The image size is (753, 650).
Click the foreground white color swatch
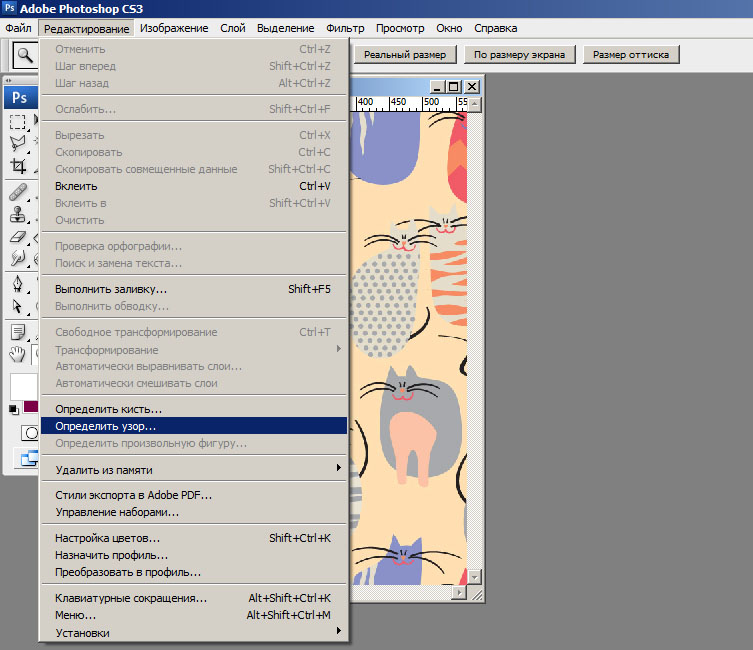tap(23, 386)
